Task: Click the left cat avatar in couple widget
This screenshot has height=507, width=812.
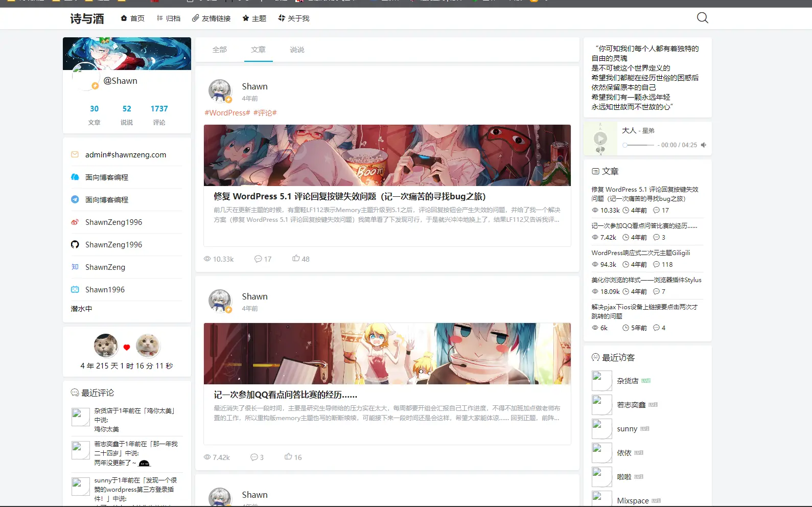Action: pyautogui.click(x=106, y=346)
